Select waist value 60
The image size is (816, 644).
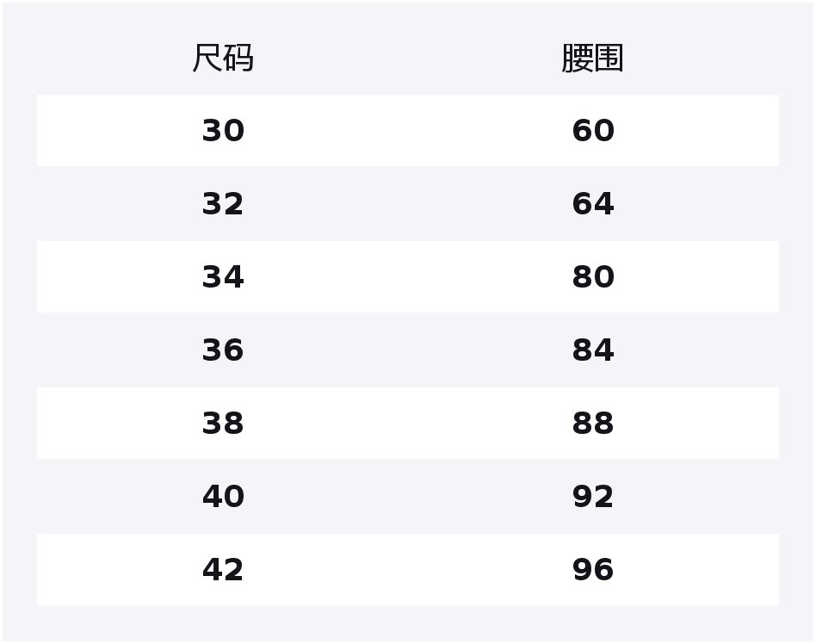tap(592, 131)
